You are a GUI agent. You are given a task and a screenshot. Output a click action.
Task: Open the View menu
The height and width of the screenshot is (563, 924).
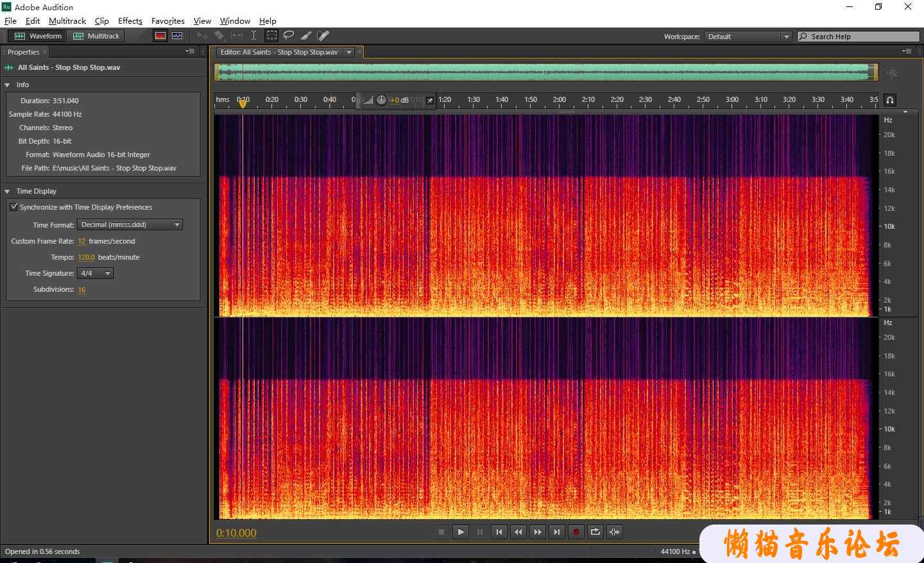202,21
